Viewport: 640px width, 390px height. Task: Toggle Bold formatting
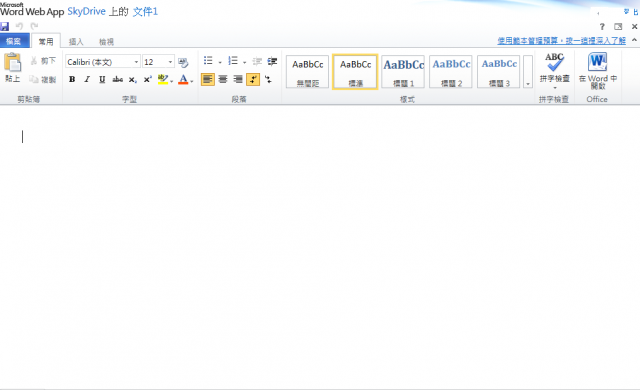[72, 79]
